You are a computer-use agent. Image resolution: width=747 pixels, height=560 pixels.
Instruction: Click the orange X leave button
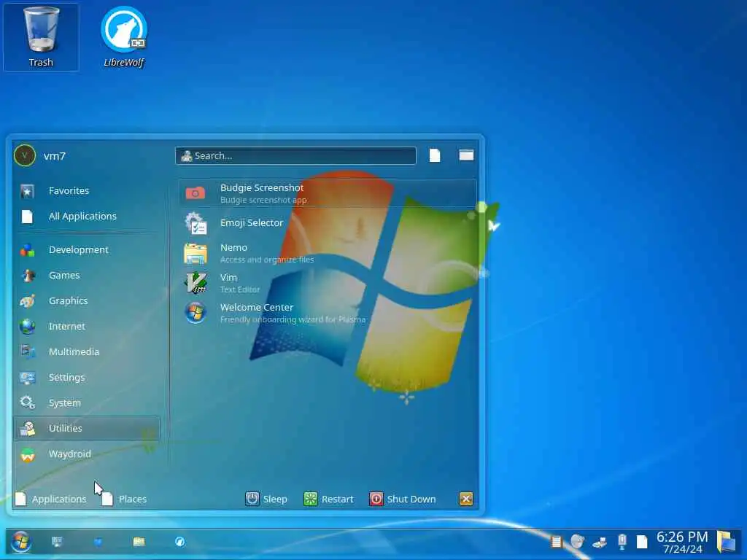click(466, 499)
